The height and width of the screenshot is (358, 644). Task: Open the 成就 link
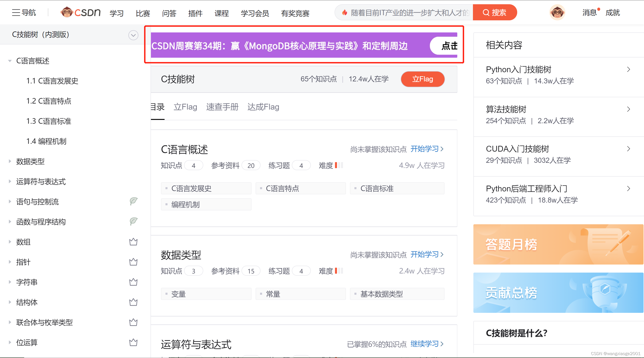[x=612, y=13]
